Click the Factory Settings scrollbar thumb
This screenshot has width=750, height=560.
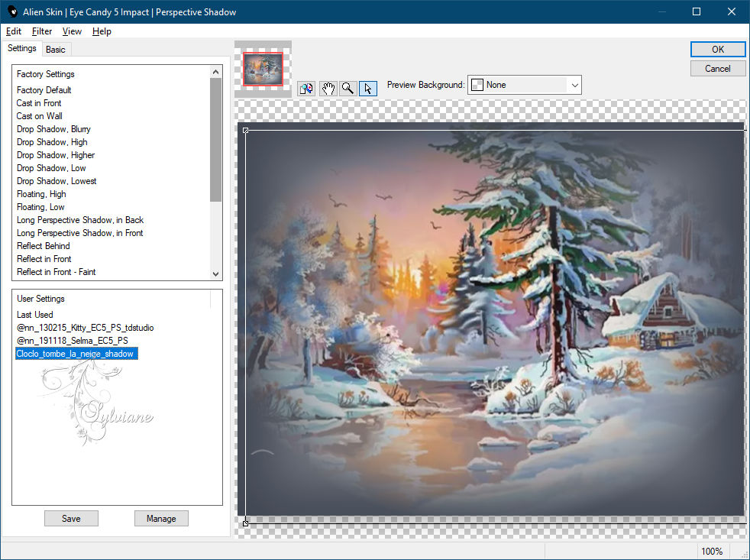pos(215,140)
